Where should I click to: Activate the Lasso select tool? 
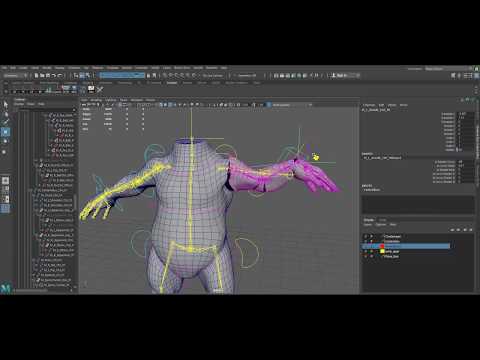[x=5, y=114]
